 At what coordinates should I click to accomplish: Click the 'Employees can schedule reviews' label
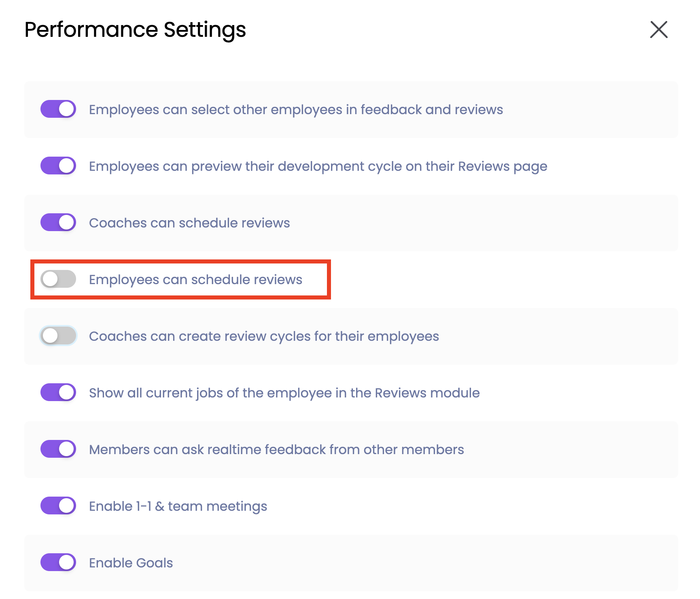(195, 280)
